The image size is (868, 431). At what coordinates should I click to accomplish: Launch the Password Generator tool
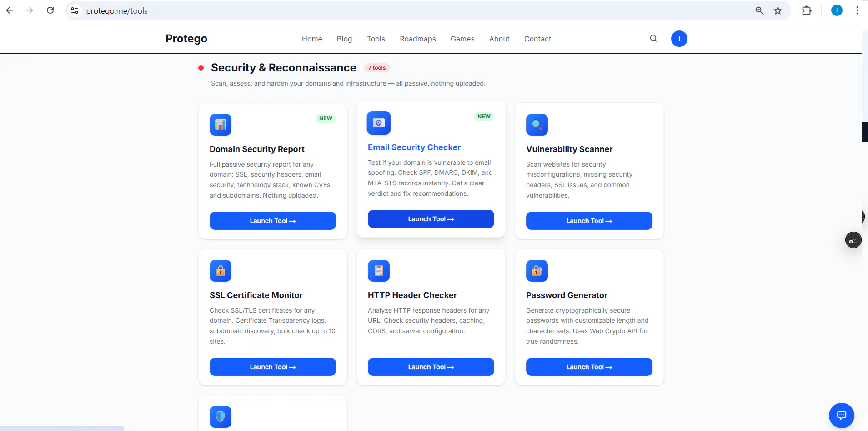pos(589,367)
